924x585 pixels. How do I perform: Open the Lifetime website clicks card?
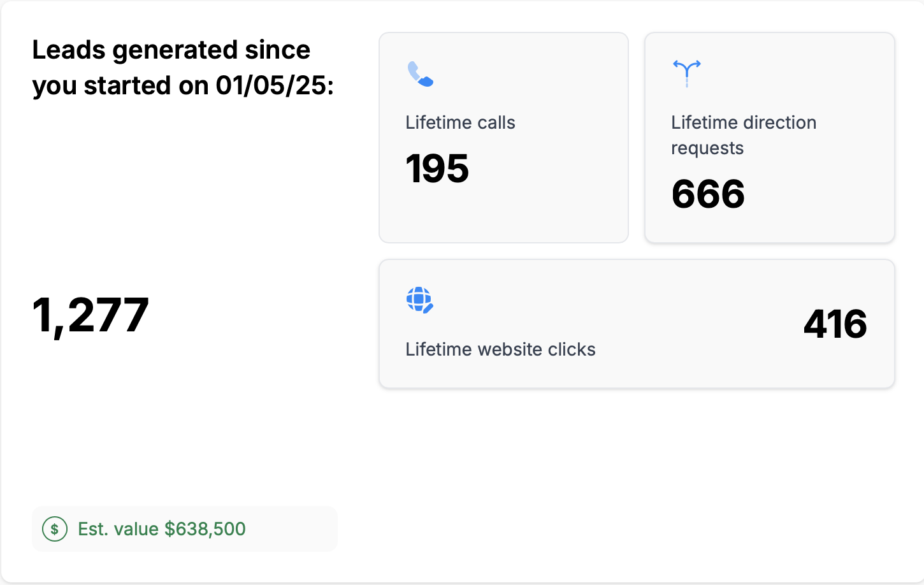637,324
